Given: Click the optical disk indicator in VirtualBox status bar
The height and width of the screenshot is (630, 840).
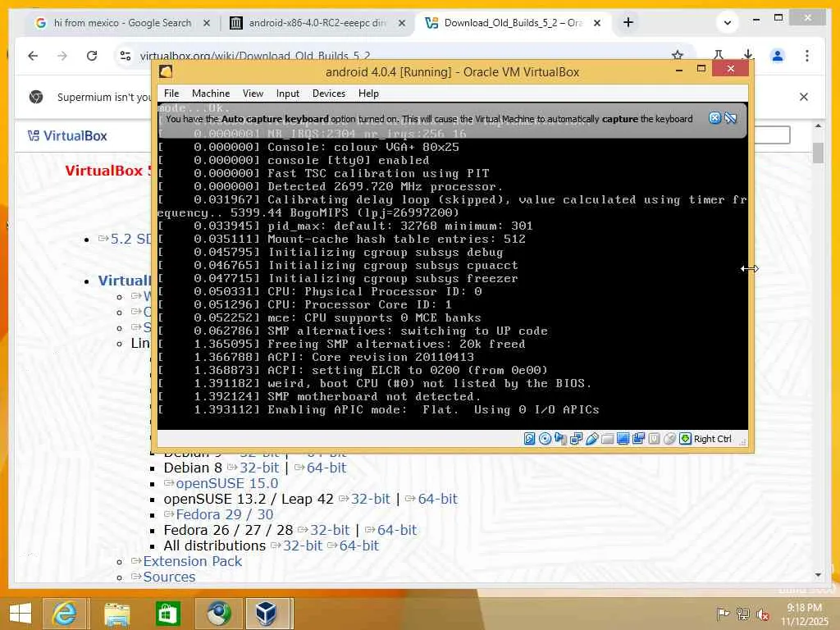Looking at the screenshot, I should tap(545, 439).
